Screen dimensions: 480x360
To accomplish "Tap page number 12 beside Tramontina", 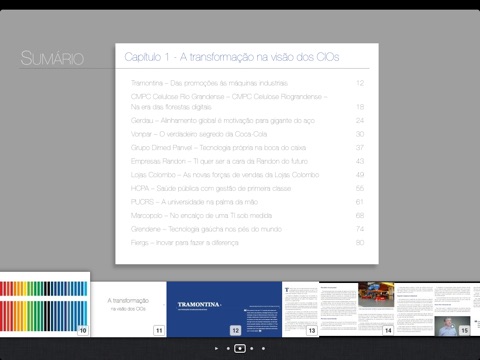I will pyautogui.click(x=360, y=83).
